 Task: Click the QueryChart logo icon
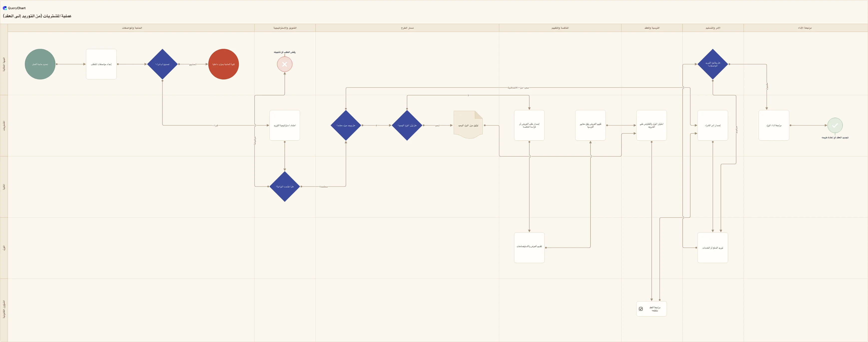pyautogui.click(x=5, y=8)
